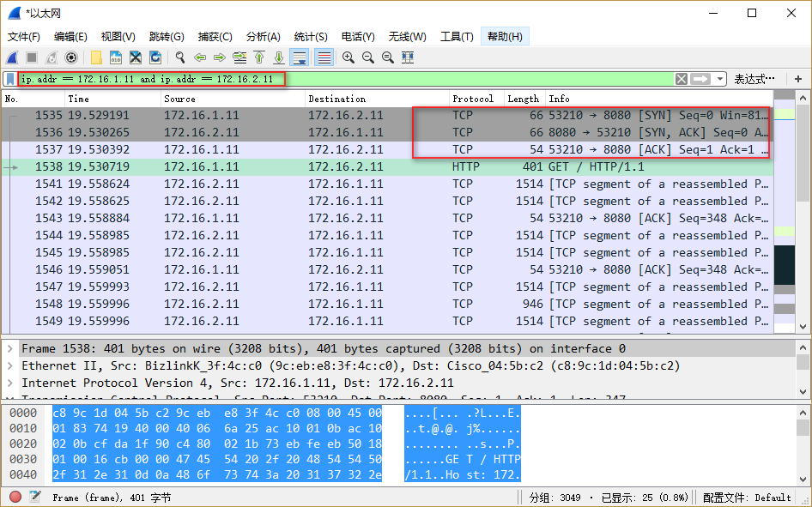
Task: Open the 编辑(E) menu
Action: click(x=70, y=37)
